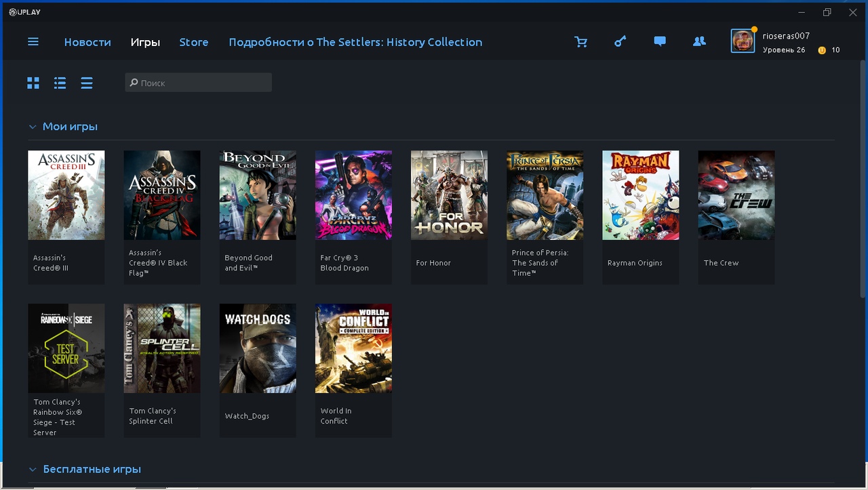Switch to compact list view

click(x=87, y=83)
